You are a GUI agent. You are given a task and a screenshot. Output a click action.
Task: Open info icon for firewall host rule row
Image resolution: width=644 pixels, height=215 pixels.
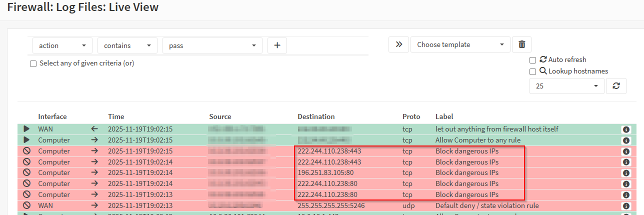pyautogui.click(x=625, y=129)
